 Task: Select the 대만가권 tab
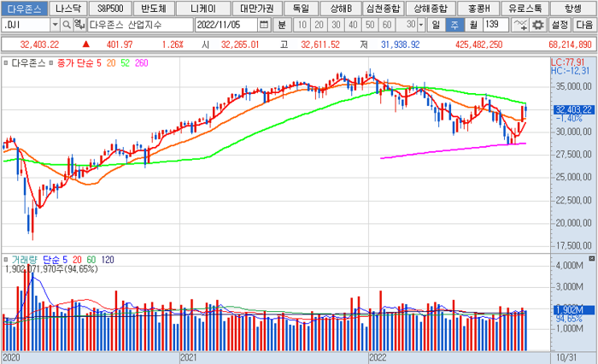click(256, 9)
